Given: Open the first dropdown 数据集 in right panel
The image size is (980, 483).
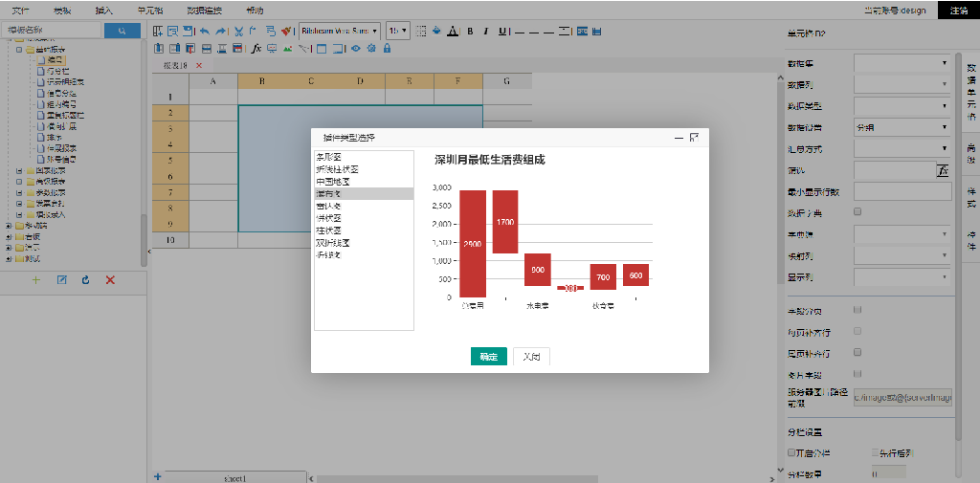Looking at the screenshot, I should click(x=902, y=62).
